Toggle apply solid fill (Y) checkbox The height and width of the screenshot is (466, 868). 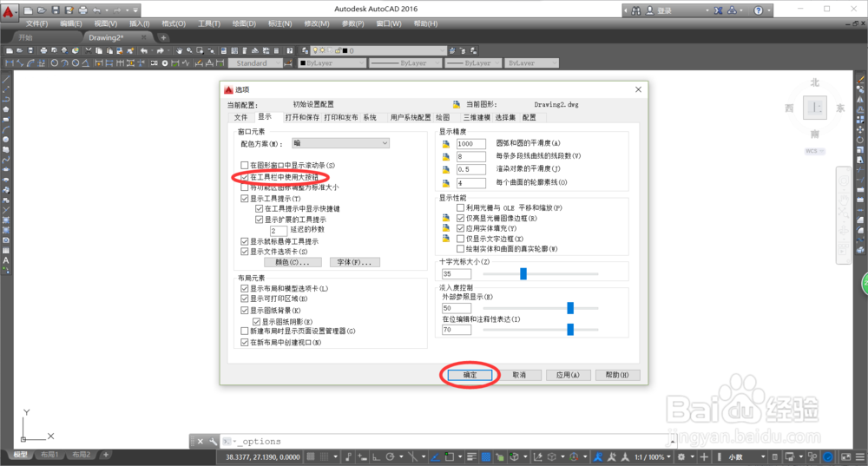[461, 228]
